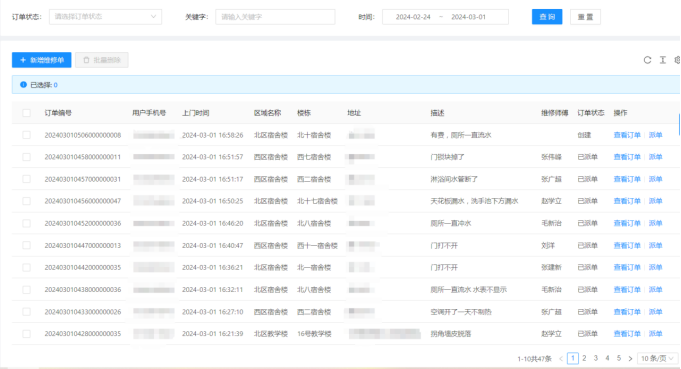Check the row for order 202403010456000000047
Viewport: 681px width, 369px height.
tap(26, 201)
